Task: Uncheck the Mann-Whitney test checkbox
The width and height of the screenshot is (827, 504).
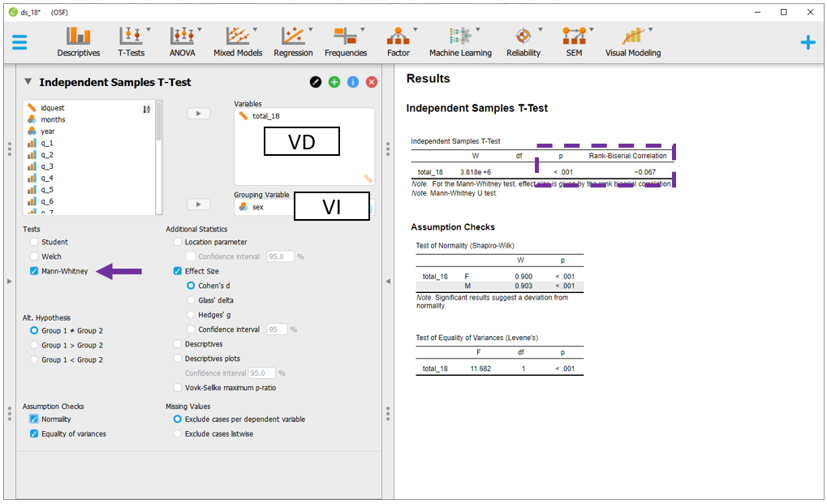Action: click(34, 271)
